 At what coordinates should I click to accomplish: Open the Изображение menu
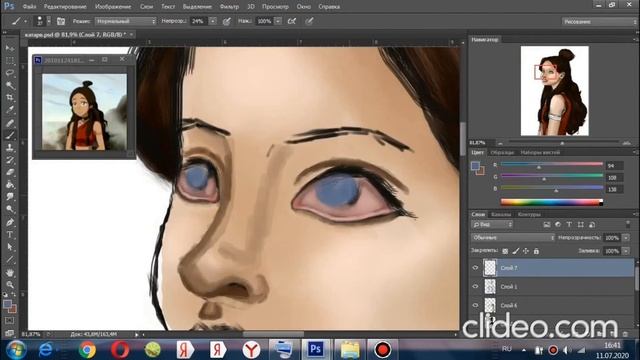113,7
